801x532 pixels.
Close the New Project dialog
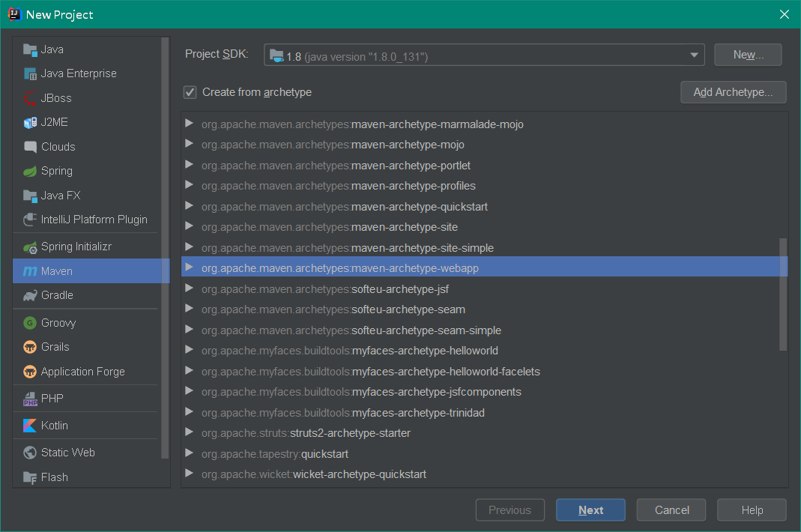tap(785, 14)
